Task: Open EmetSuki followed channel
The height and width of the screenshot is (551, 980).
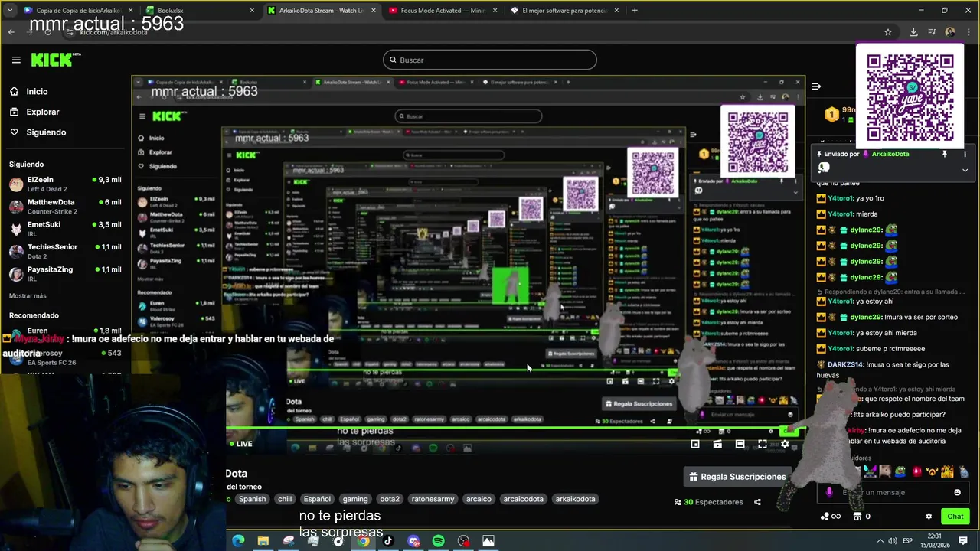Action: click(x=65, y=229)
